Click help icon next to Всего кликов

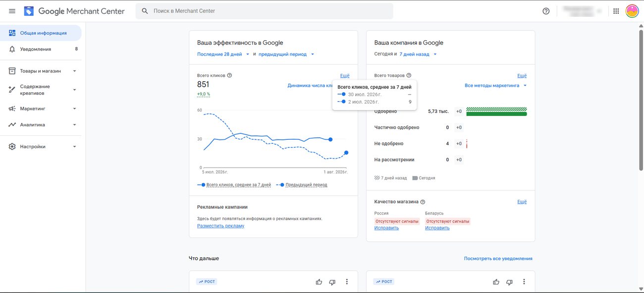[229, 75]
